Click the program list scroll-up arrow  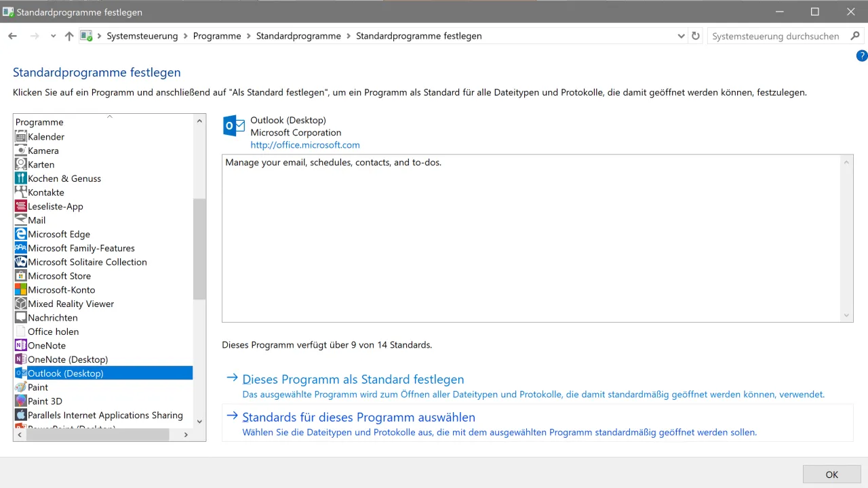(x=199, y=121)
